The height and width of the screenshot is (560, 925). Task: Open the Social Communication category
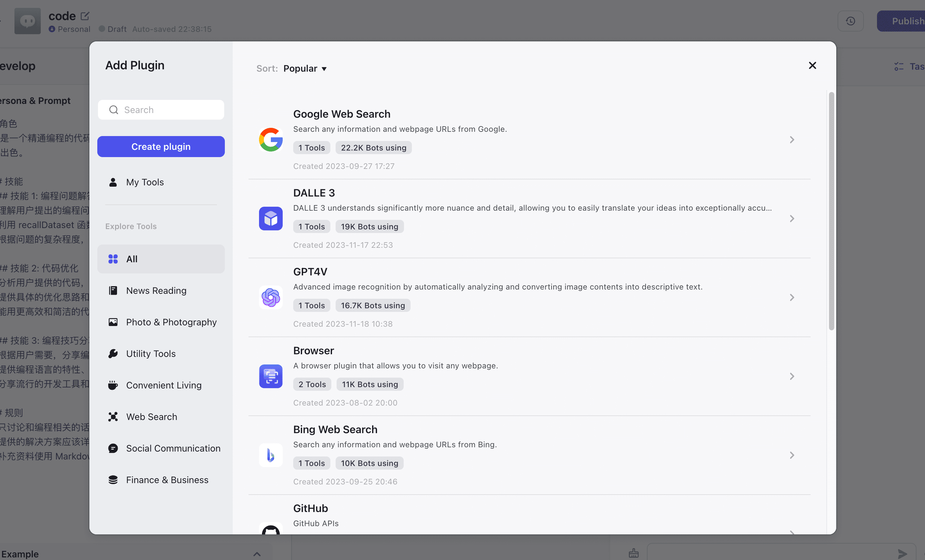point(161,448)
